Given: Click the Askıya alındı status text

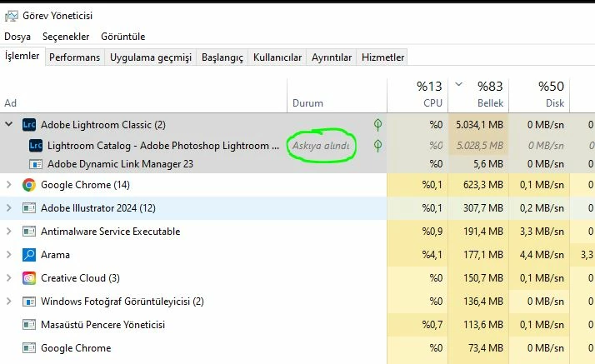Looking at the screenshot, I should (x=321, y=146).
